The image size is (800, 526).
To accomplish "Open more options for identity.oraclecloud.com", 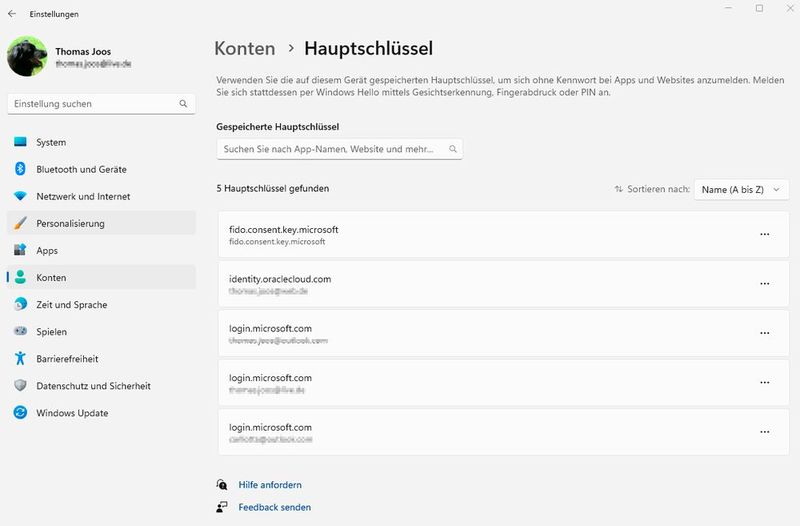I will tap(764, 284).
